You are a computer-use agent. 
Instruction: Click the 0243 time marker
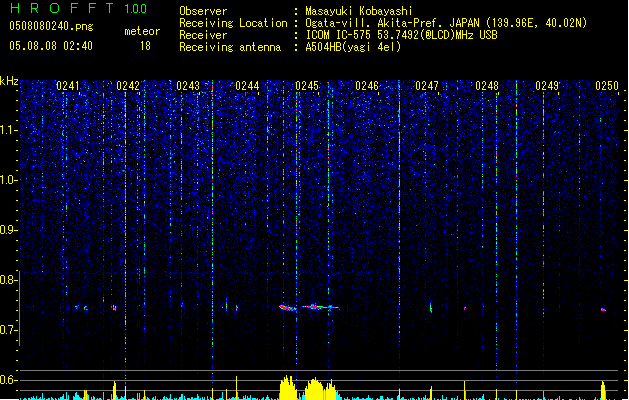click(x=188, y=86)
